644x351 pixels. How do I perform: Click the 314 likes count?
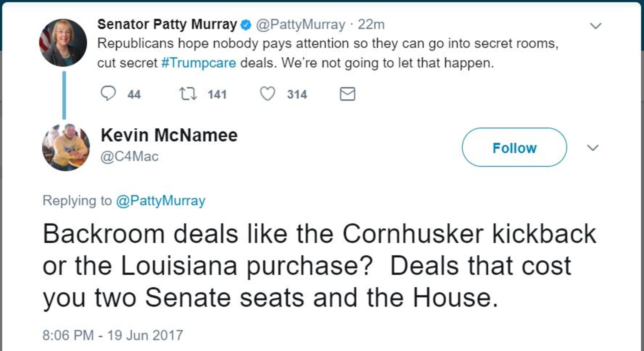(x=297, y=95)
